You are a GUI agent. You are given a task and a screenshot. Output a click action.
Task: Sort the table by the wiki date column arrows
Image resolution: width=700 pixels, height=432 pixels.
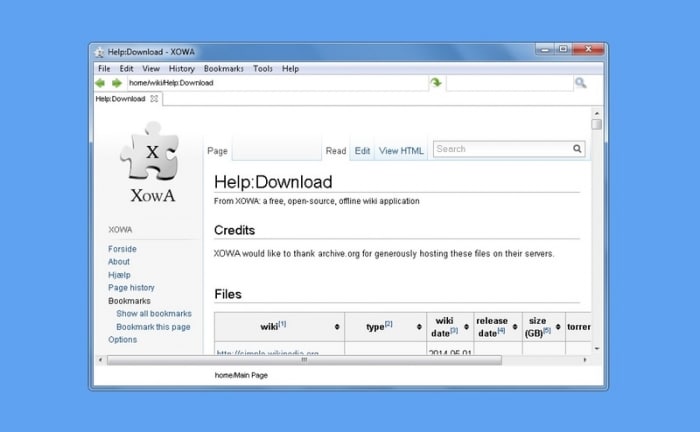click(x=467, y=327)
